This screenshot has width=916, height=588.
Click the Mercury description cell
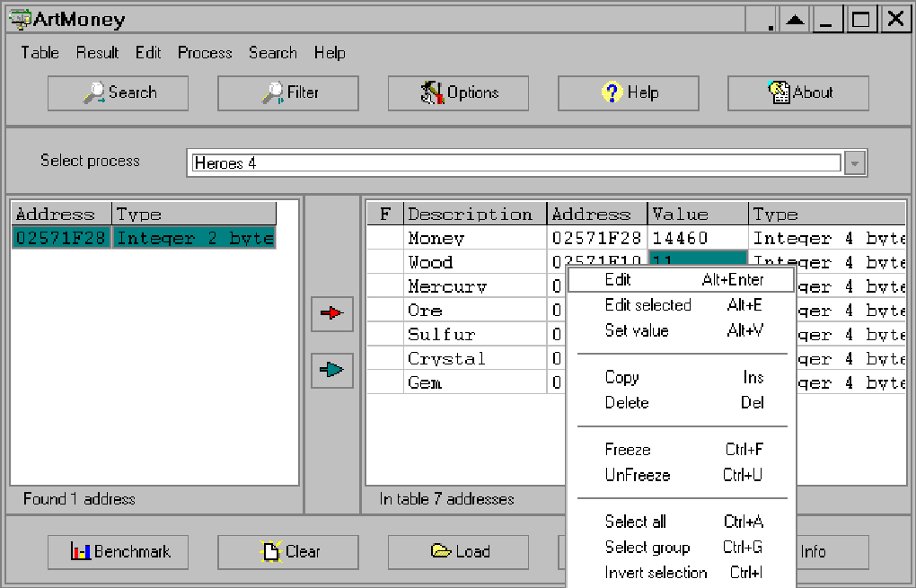474,286
